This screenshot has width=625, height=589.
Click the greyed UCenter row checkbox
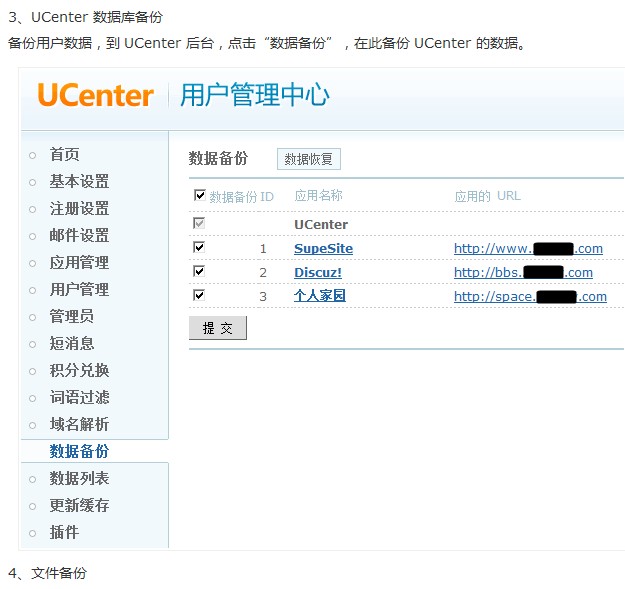[x=199, y=223]
